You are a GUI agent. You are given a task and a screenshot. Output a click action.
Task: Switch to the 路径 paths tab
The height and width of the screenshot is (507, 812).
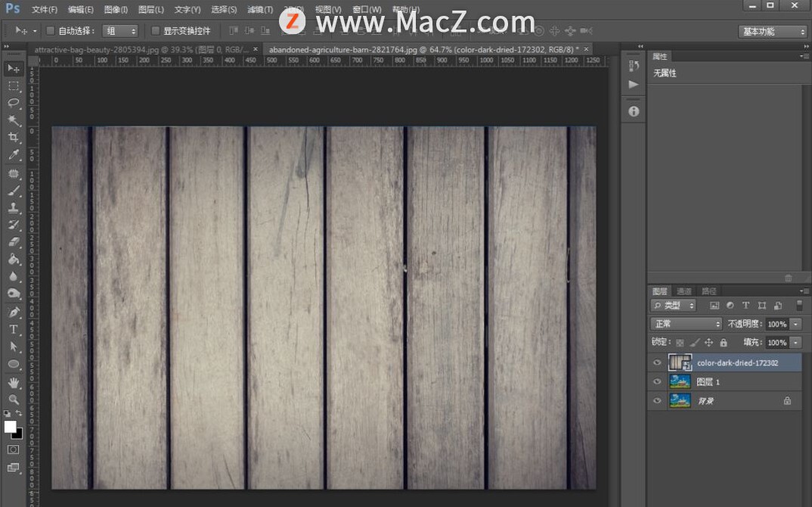point(709,291)
